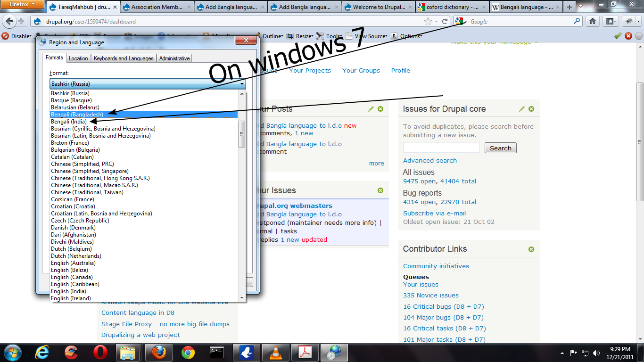The height and width of the screenshot is (362, 644).
Task: Open a new tab with the plus button
Action: [x=570, y=7]
